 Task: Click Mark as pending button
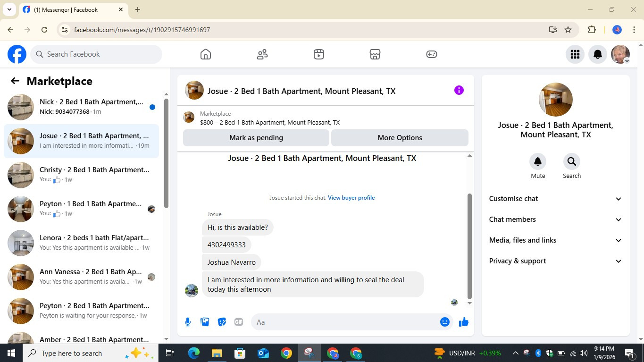point(256,138)
